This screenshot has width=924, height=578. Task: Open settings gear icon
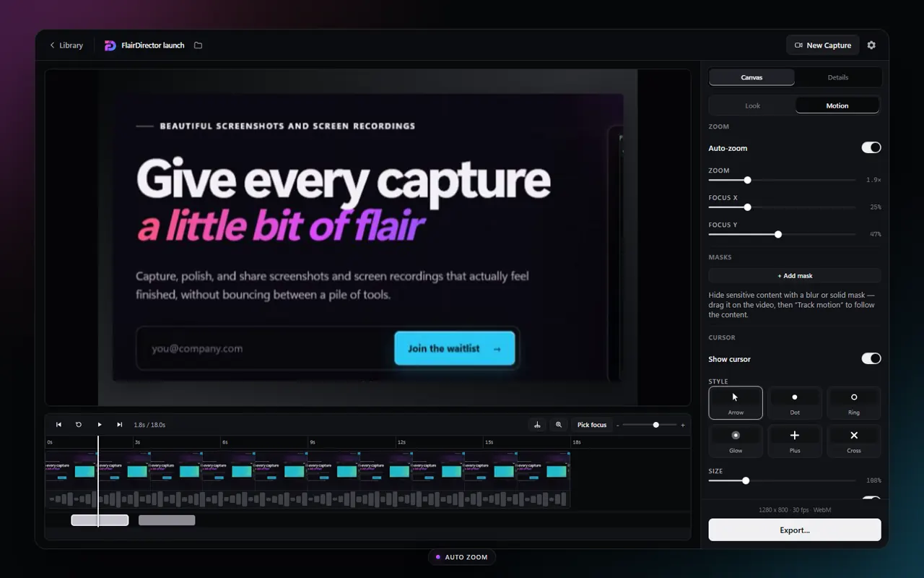[871, 45]
